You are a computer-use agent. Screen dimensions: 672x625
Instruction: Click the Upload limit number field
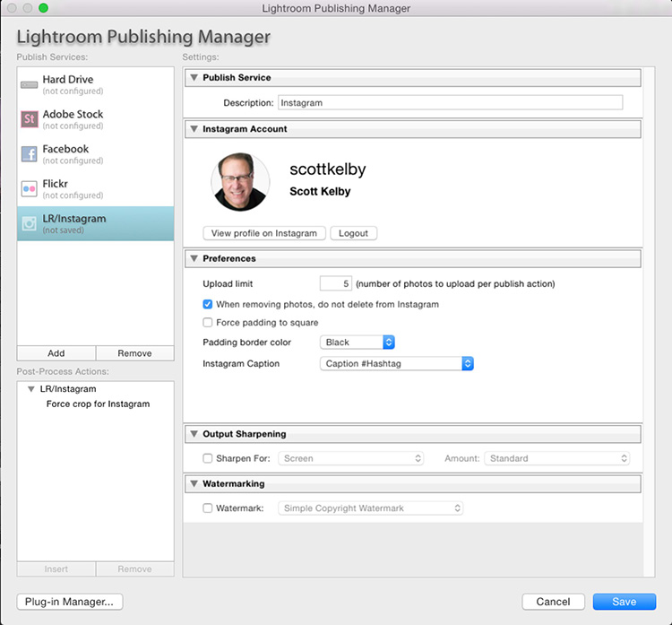pyautogui.click(x=336, y=283)
